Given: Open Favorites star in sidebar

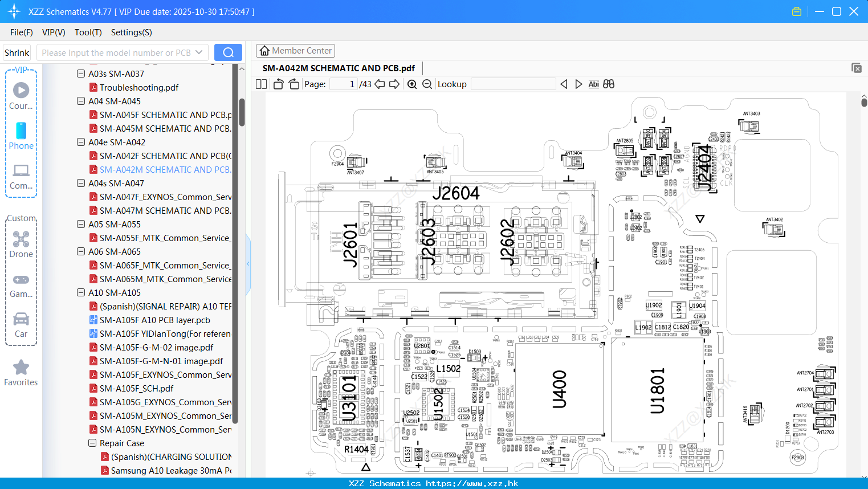Looking at the screenshot, I should 21,373.
